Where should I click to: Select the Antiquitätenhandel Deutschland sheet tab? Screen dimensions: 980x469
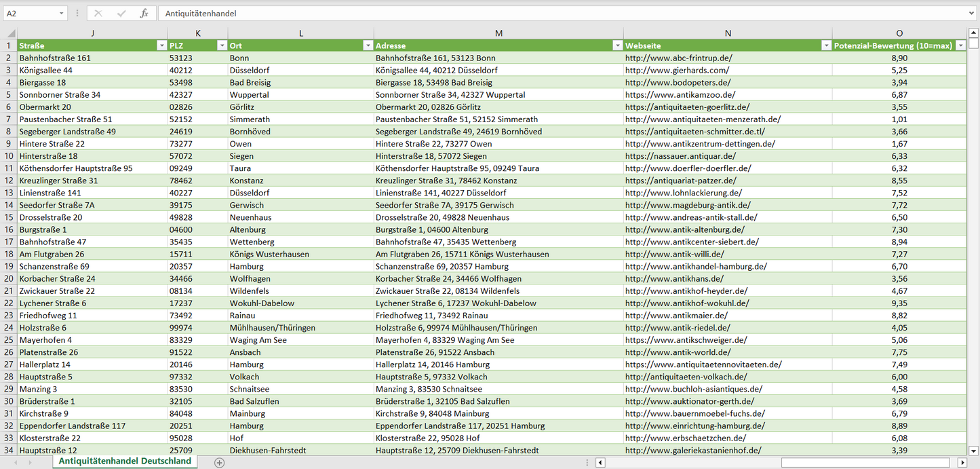[x=125, y=462]
